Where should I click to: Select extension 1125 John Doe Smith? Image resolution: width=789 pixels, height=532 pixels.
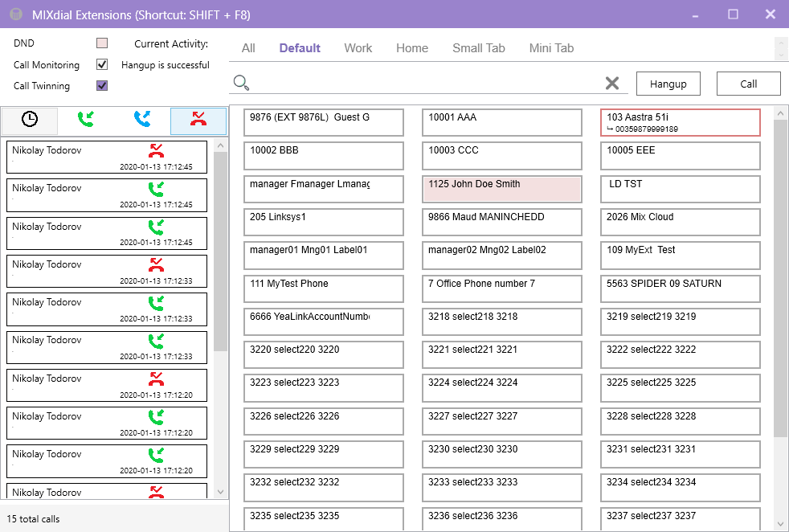pos(502,189)
